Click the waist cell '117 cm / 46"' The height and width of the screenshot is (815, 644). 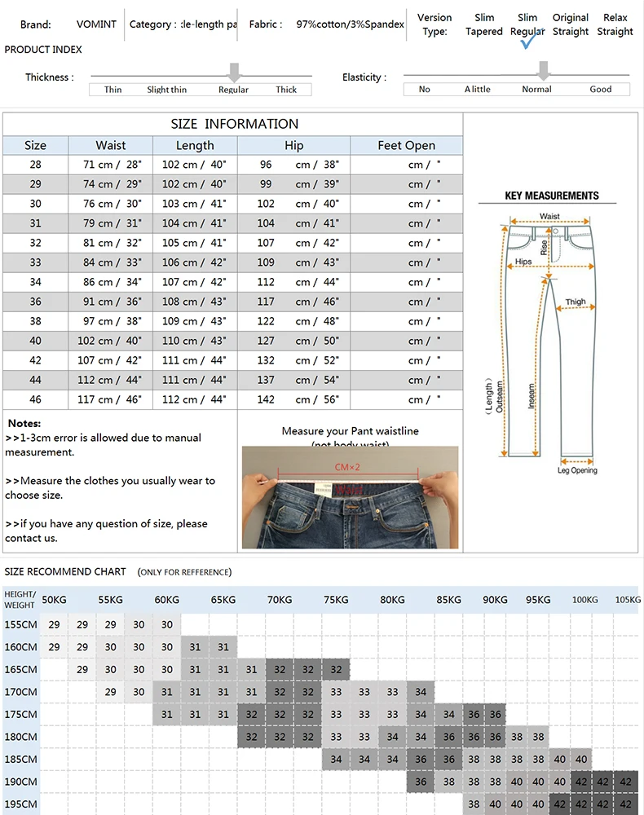(x=110, y=399)
